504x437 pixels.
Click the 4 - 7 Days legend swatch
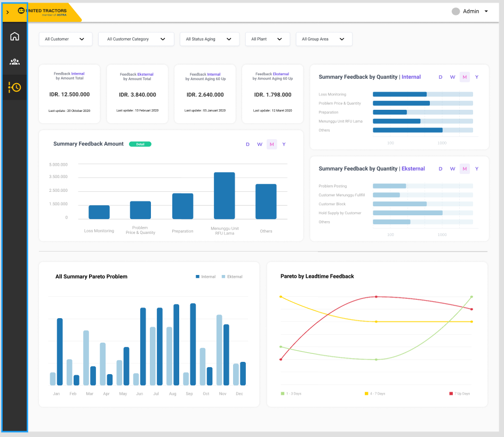point(366,394)
